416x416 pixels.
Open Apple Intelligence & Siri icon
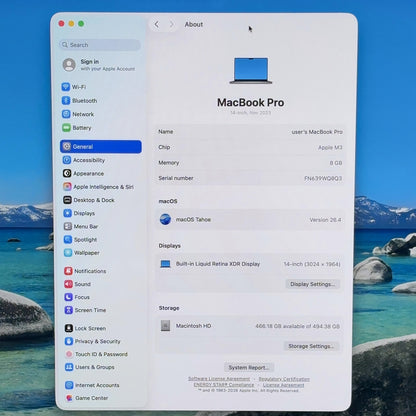pyautogui.click(x=67, y=187)
